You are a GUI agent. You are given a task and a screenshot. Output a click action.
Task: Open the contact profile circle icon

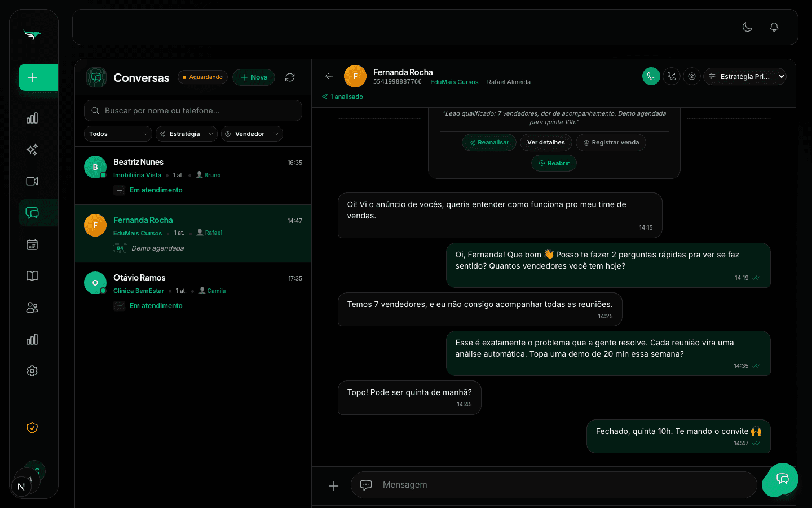692,76
